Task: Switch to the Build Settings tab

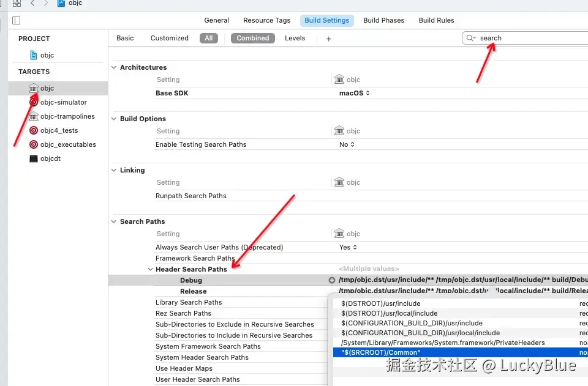Action: tap(326, 20)
